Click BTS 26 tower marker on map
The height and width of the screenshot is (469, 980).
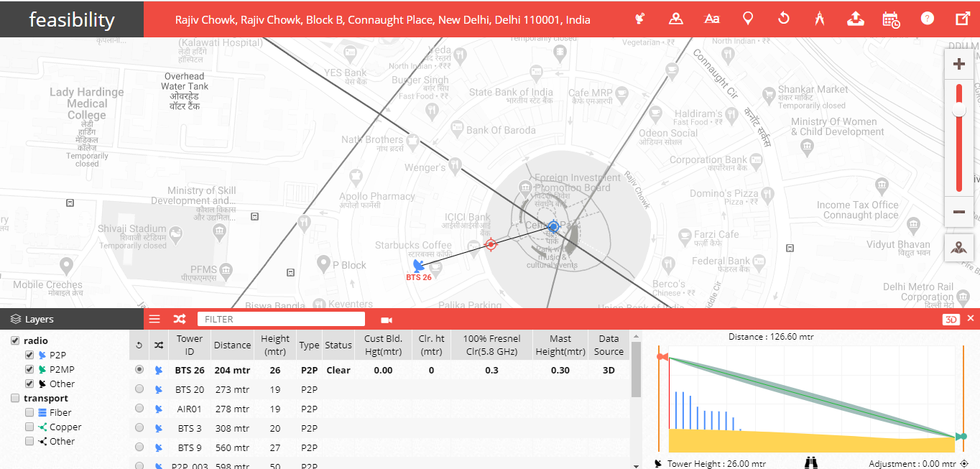[x=419, y=267]
